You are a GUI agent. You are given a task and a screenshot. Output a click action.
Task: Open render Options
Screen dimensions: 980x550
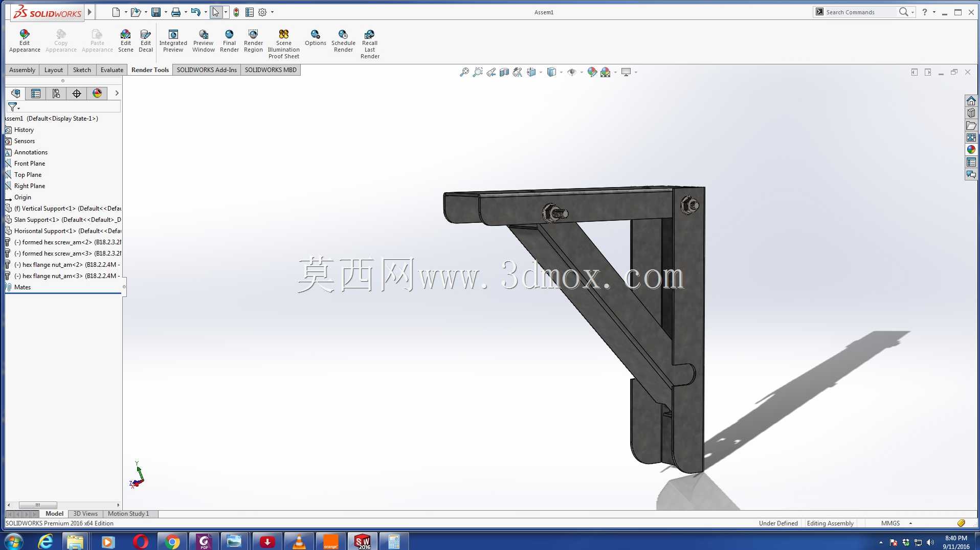315,37
